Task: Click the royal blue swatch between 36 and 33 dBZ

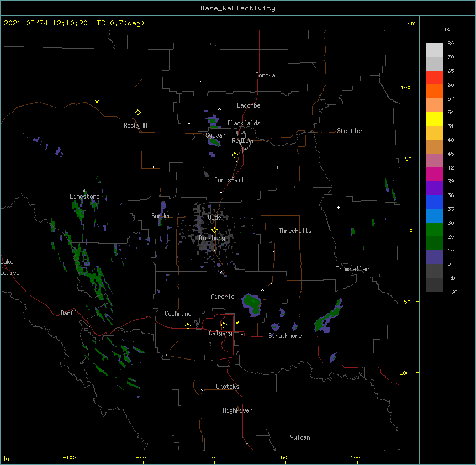Action: (x=434, y=202)
